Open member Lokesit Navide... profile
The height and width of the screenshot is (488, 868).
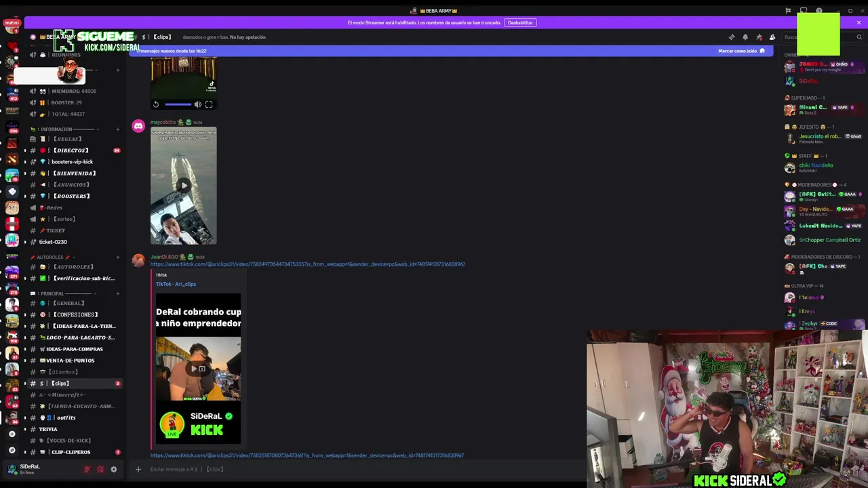pyautogui.click(x=823, y=226)
